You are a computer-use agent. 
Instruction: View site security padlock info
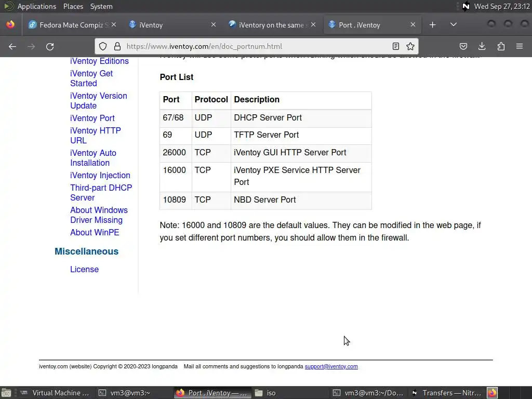tap(117, 46)
